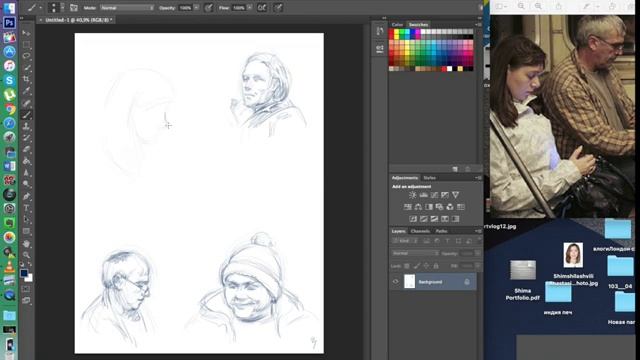This screenshot has height=360, width=640.
Task: Open brush blending Mode dropdown
Action: pyautogui.click(x=127, y=7)
